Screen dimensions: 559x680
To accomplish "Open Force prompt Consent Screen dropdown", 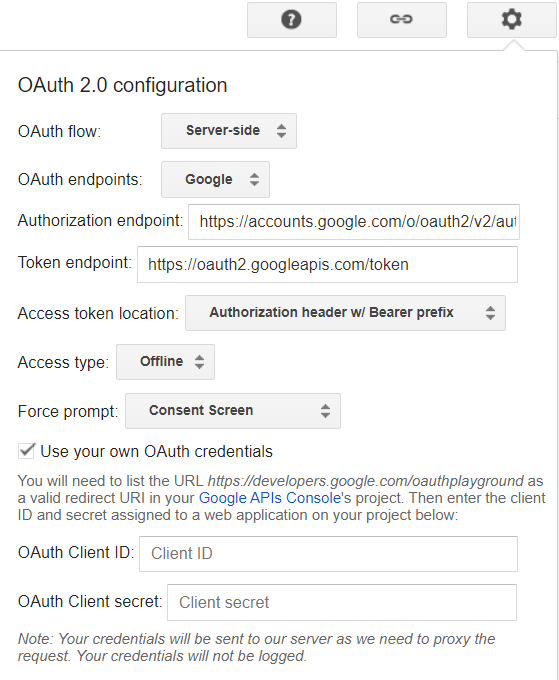I will click(x=233, y=411).
